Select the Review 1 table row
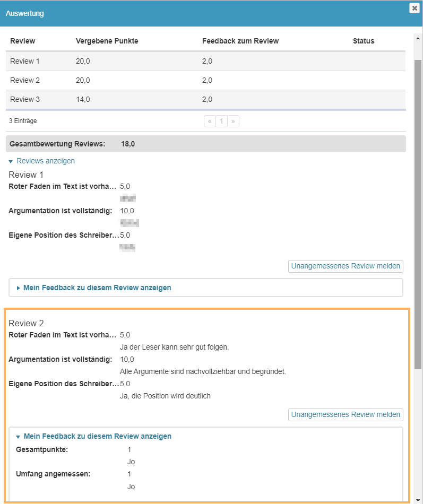Viewport: 423px width, 504px height. tap(205, 61)
